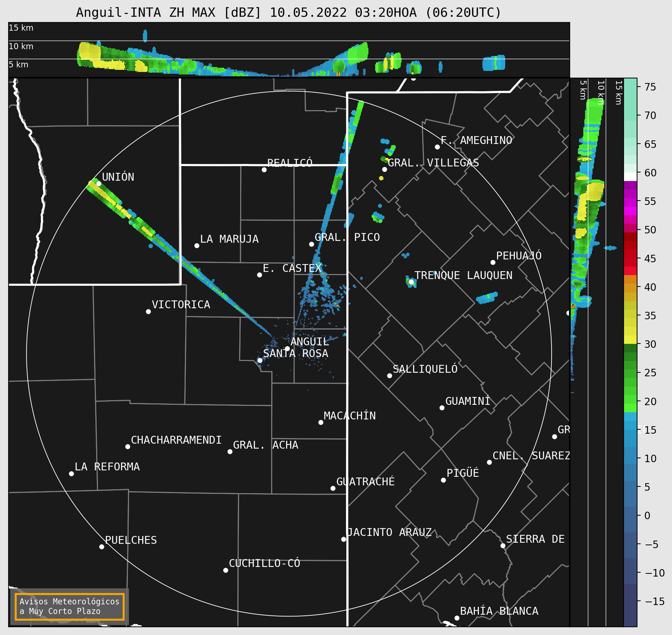Image resolution: width=672 pixels, height=635 pixels.
Task: Click the UNIÓN city label
Action: click(x=118, y=177)
